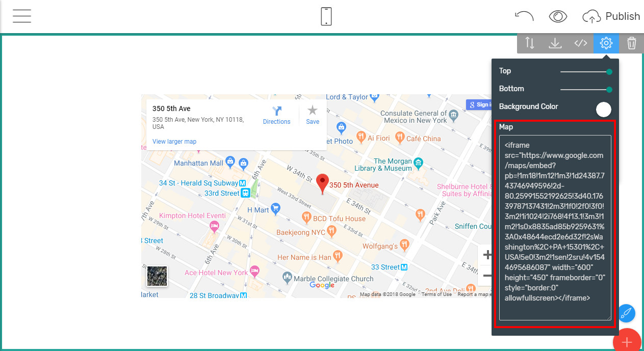
Task: Toggle the Bottom padding switch
Action: (x=610, y=89)
